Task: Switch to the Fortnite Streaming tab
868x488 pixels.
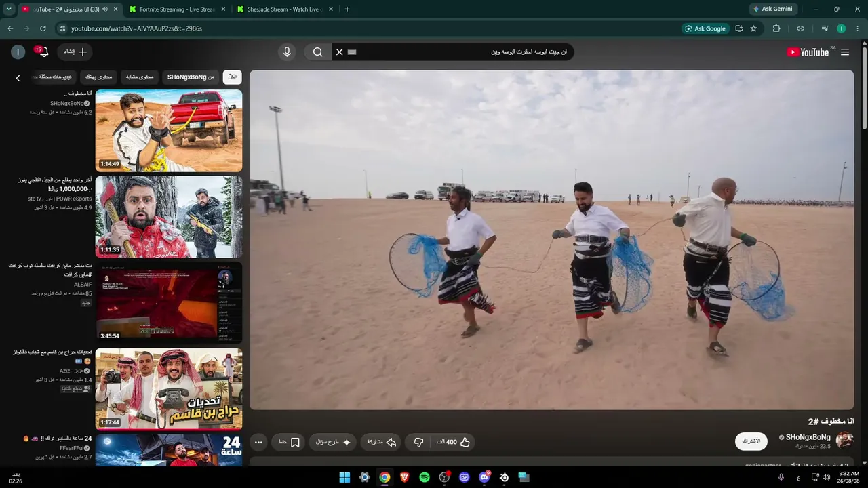Action: (176, 9)
